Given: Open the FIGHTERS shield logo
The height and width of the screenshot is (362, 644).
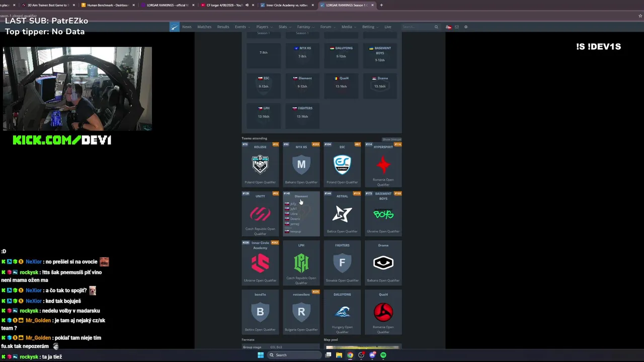Looking at the screenshot, I should point(342,262).
